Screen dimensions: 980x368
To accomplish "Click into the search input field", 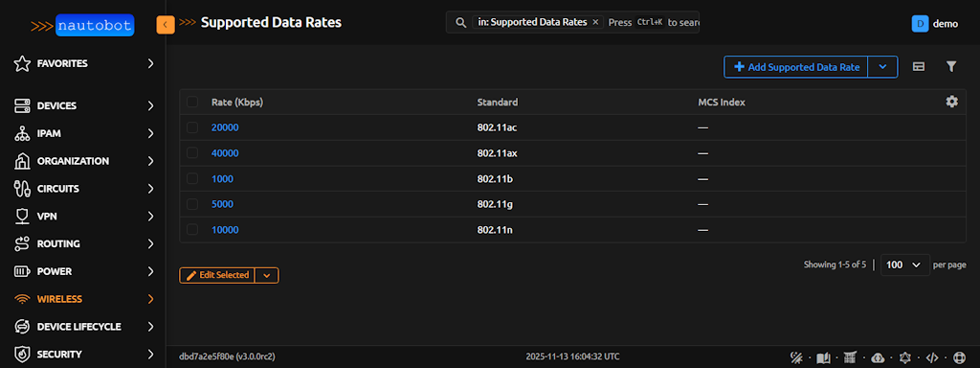I will point(653,23).
